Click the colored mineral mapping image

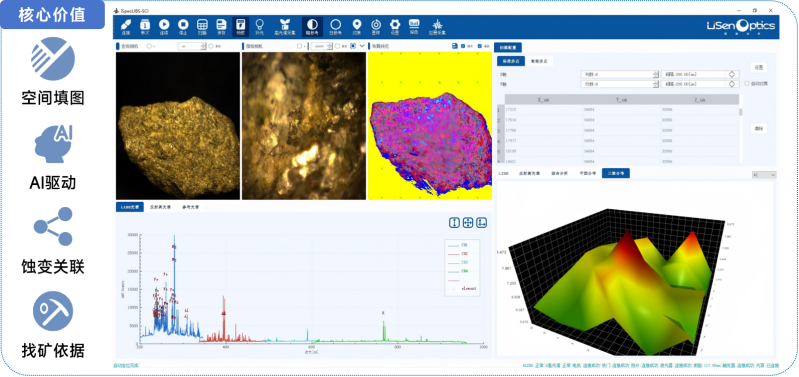pos(429,125)
